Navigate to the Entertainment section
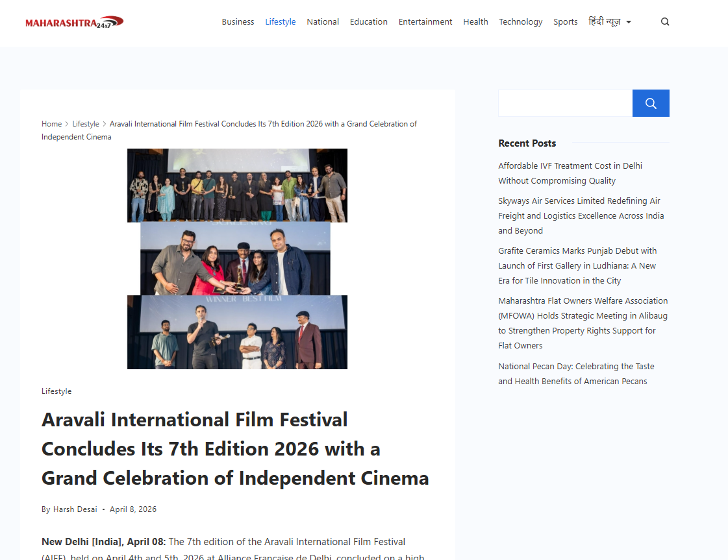This screenshot has width=728, height=560. [x=425, y=22]
